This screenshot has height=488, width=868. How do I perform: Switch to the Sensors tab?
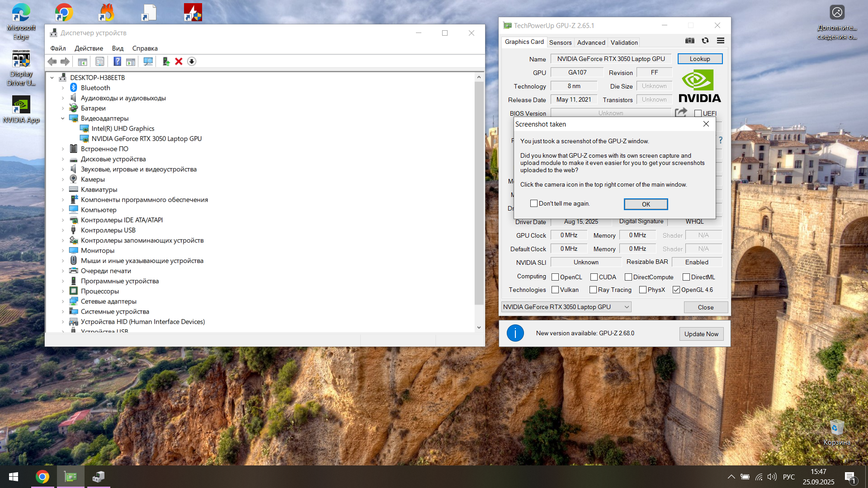coord(560,42)
